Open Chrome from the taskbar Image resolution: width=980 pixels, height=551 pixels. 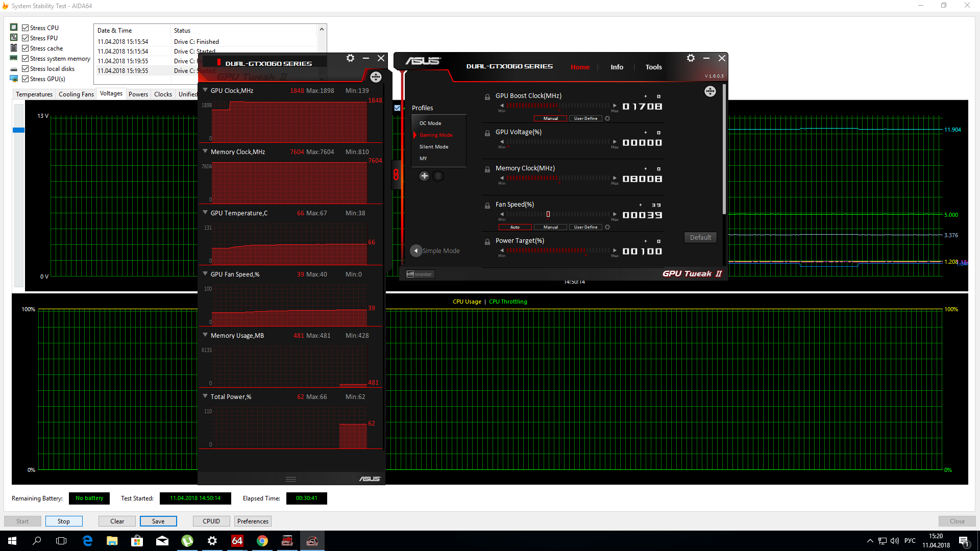click(x=262, y=541)
